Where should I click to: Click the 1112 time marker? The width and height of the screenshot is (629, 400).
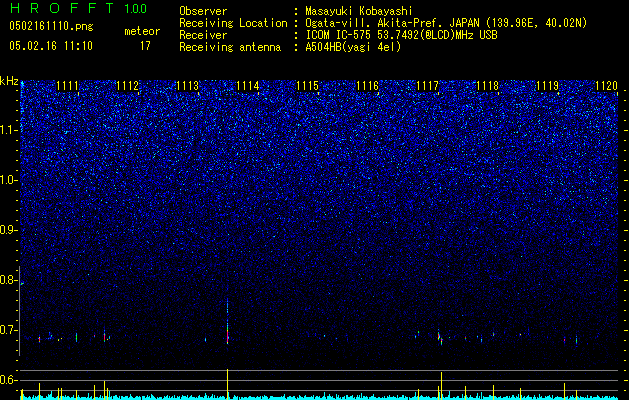(x=128, y=86)
